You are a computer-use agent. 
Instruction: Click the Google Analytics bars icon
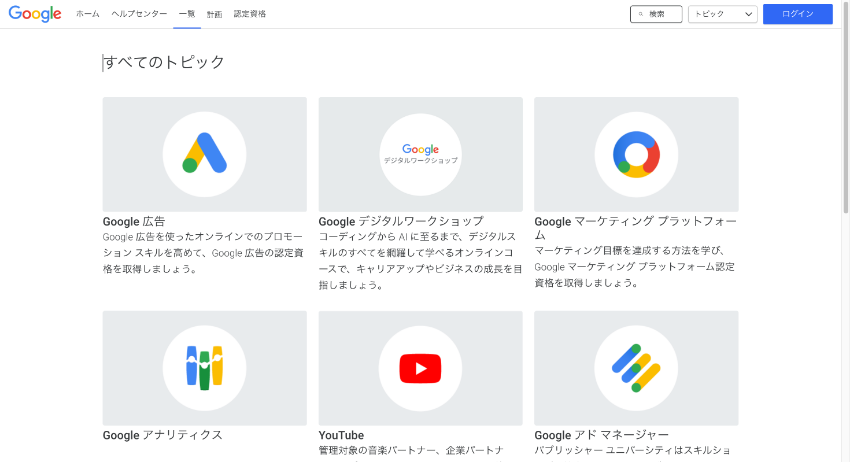click(204, 368)
